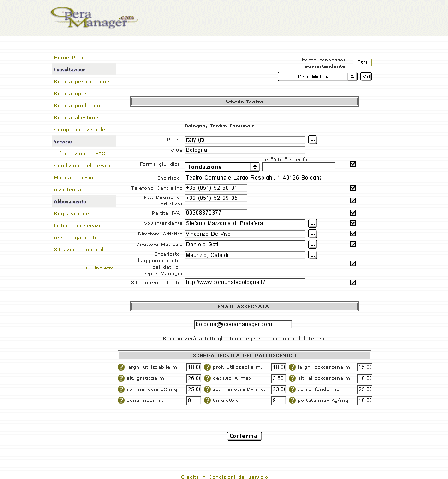Click help icon beside ponti mobili n.
448x479 pixels.
point(121,401)
